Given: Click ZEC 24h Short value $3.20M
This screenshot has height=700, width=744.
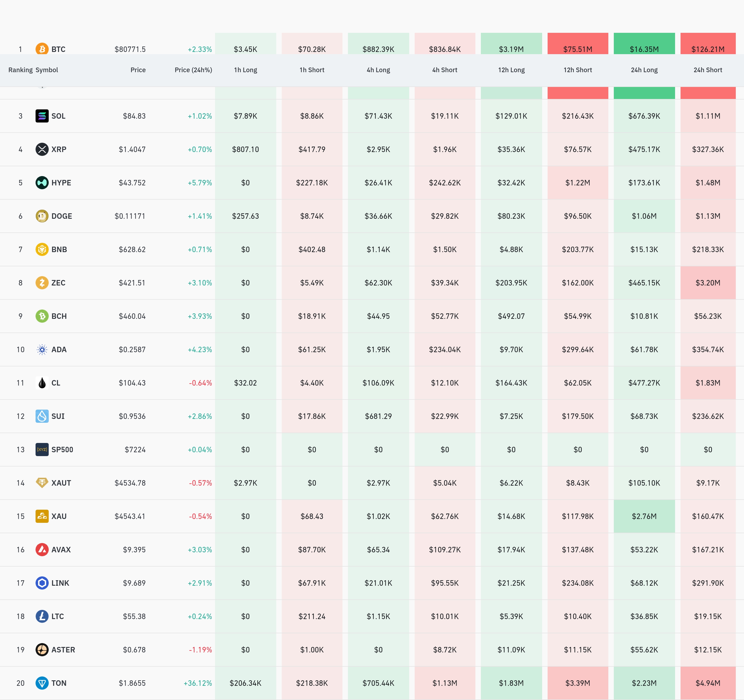Looking at the screenshot, I should 708,282.
